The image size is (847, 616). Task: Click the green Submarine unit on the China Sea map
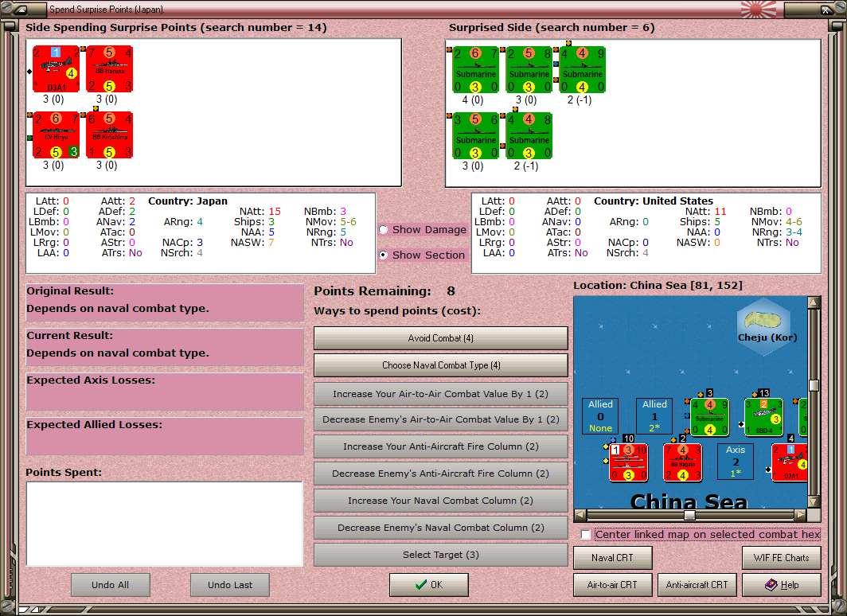710,417
